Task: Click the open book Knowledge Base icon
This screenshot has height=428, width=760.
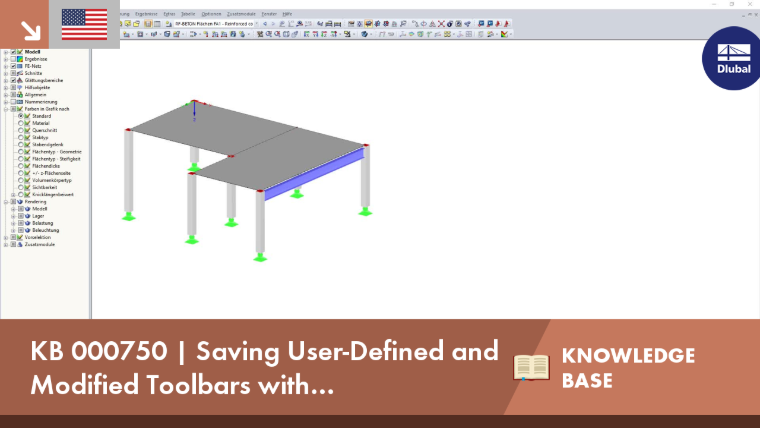Action: point(531,367)
